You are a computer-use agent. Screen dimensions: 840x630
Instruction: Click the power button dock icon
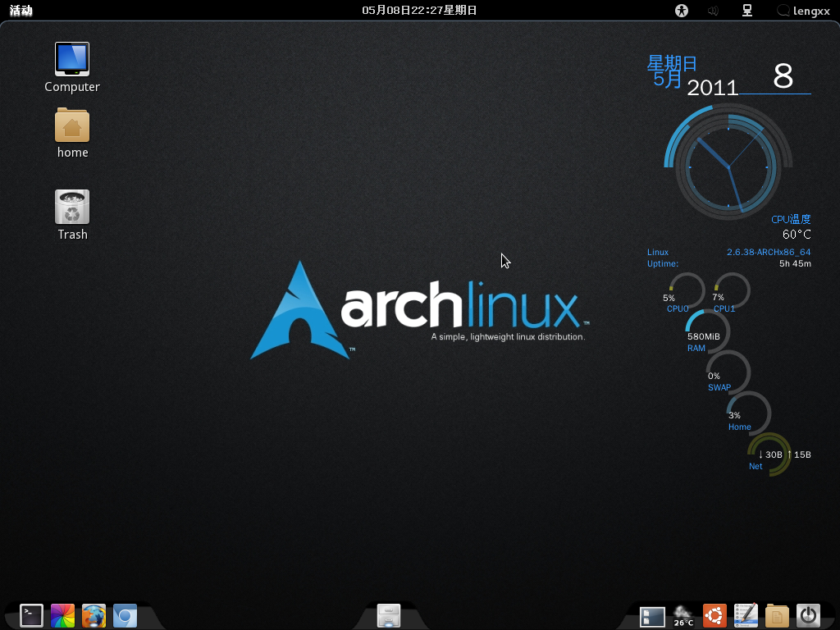tap(808, 615)
